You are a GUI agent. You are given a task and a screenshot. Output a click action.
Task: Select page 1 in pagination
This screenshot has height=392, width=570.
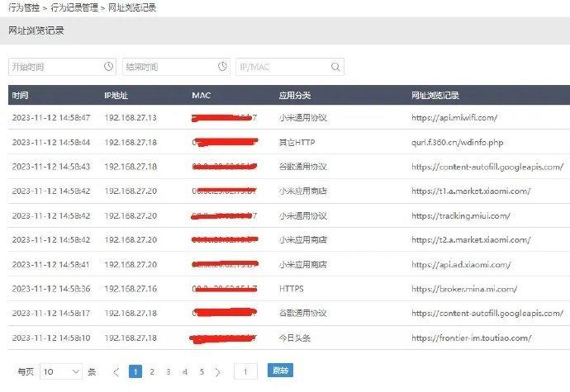(135, 371)
